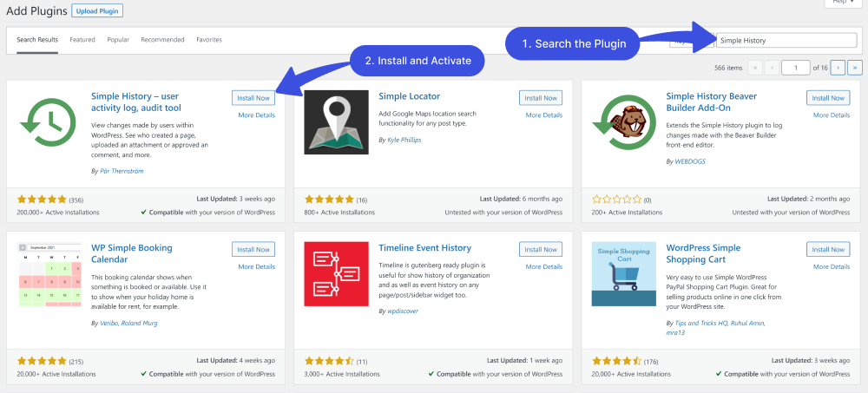
Task: Jump to last results page arrow
Action: 855,68
